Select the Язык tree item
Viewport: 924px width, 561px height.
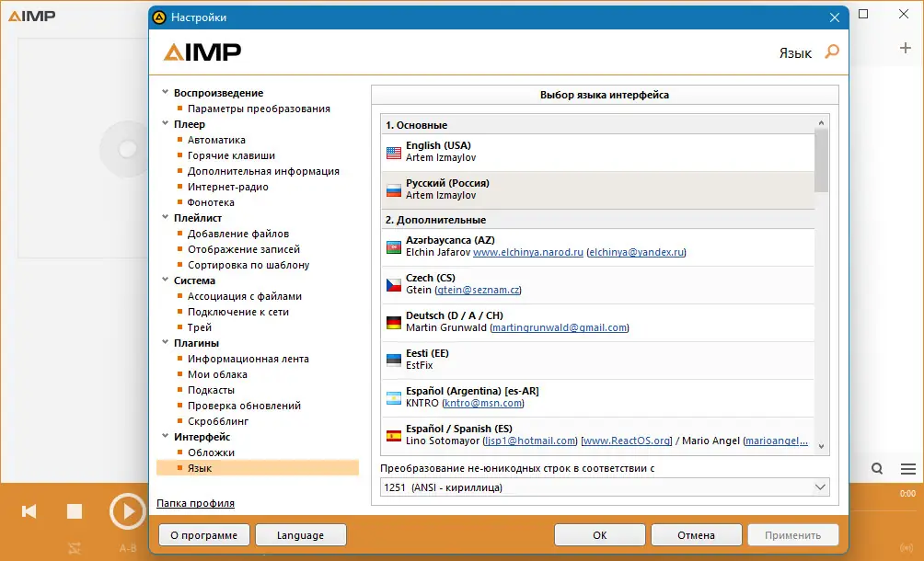click(x=258, y=467)
